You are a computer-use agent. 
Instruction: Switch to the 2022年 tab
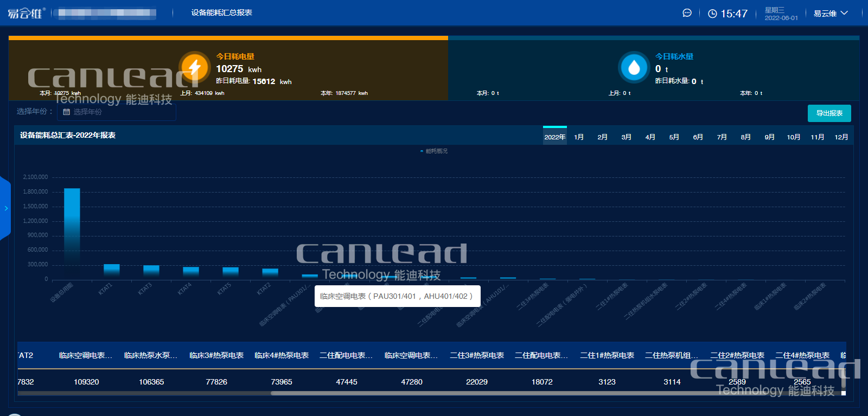(x=554, y=137)
